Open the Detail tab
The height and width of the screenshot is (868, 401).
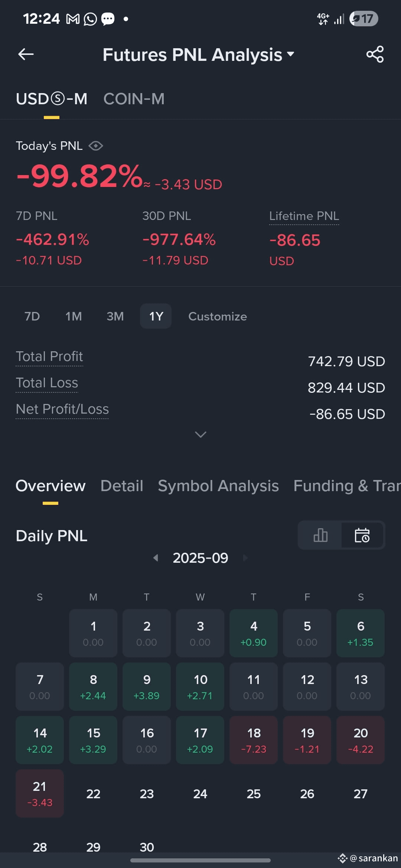122,486
